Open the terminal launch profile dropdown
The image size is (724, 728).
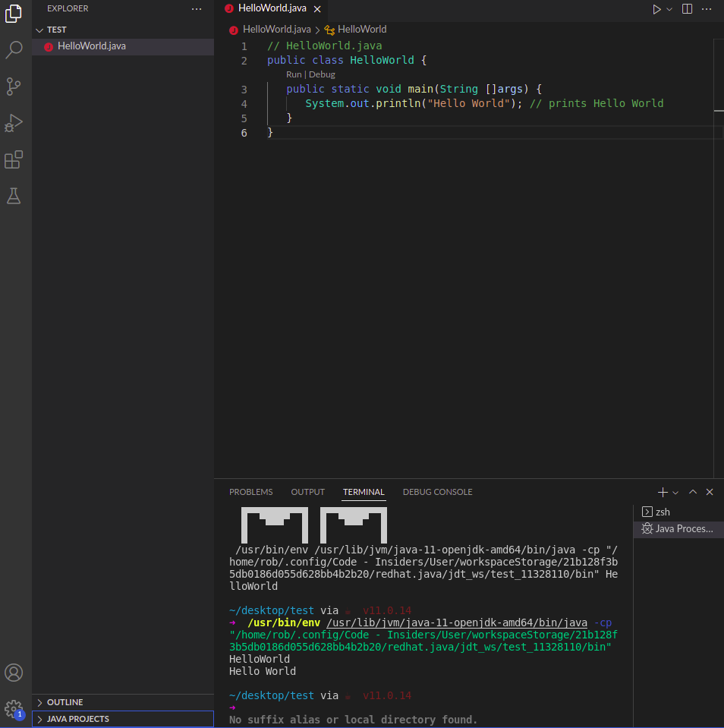tap(675, 492)
